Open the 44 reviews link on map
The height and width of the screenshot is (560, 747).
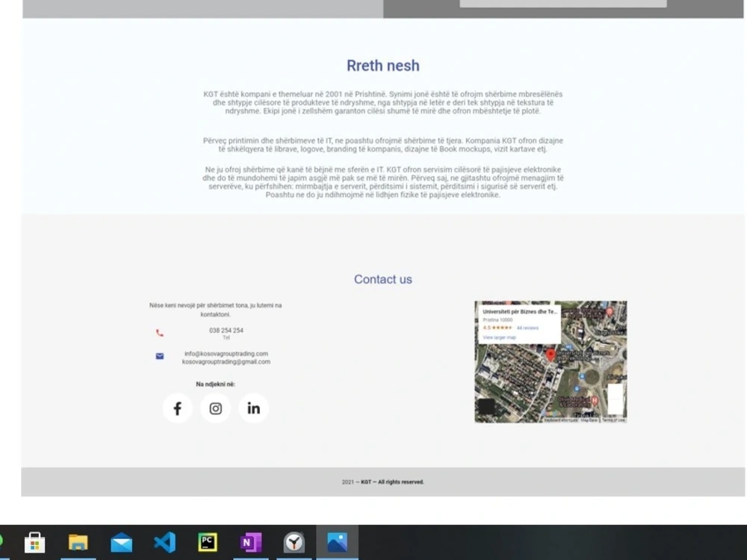pos(527,328)
